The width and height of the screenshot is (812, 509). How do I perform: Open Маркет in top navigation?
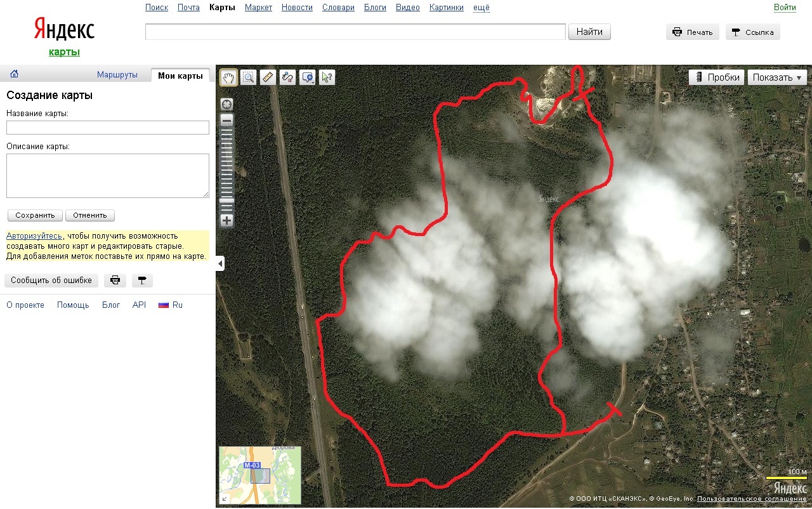click(x=258, y=8)
